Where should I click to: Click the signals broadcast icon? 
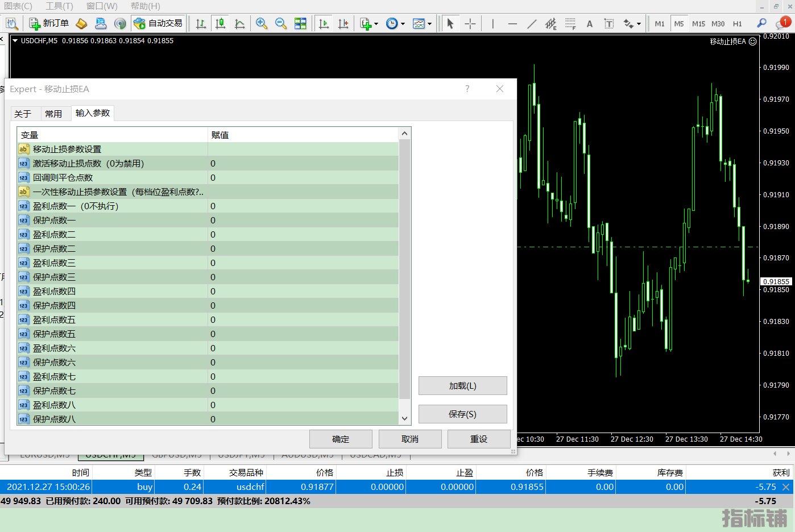coord(119,23)
